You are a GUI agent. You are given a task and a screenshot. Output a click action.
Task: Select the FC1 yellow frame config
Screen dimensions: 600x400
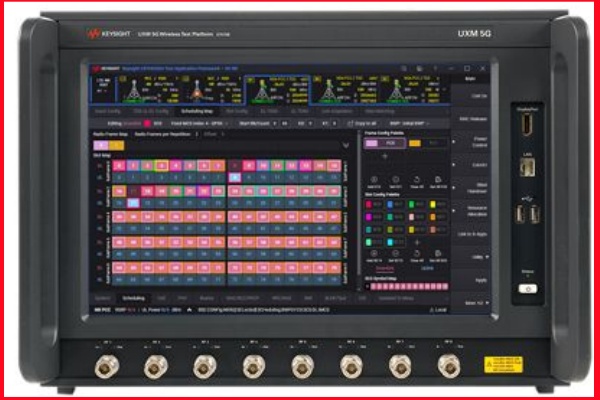tap(427, 143)
